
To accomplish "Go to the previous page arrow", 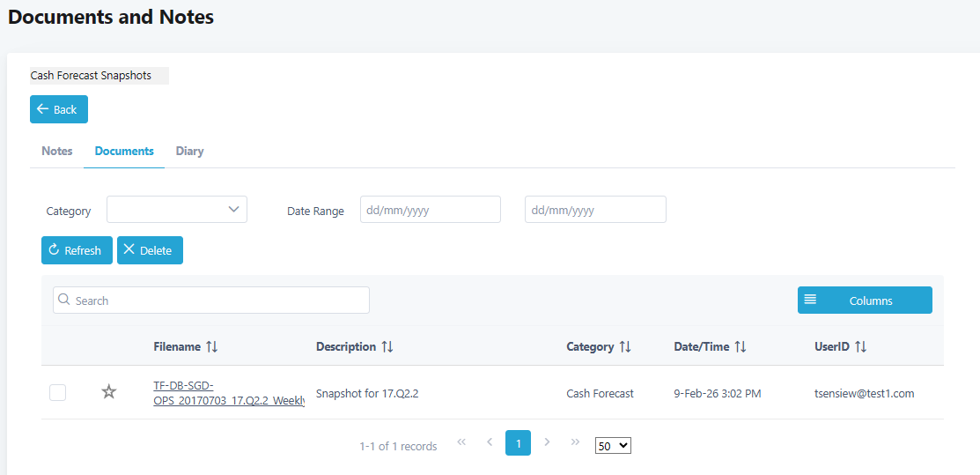I will coord(490,442).
